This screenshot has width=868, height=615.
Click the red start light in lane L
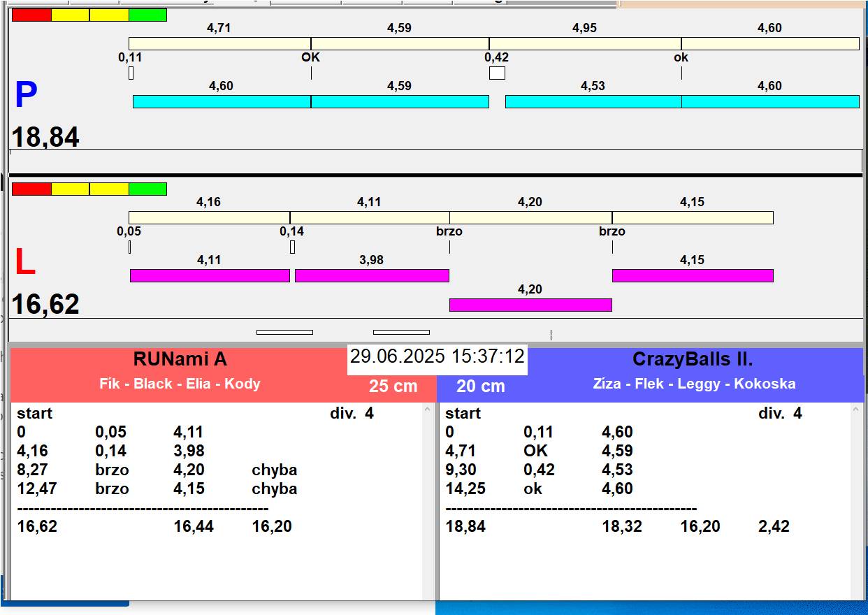[x=31, y=189]
